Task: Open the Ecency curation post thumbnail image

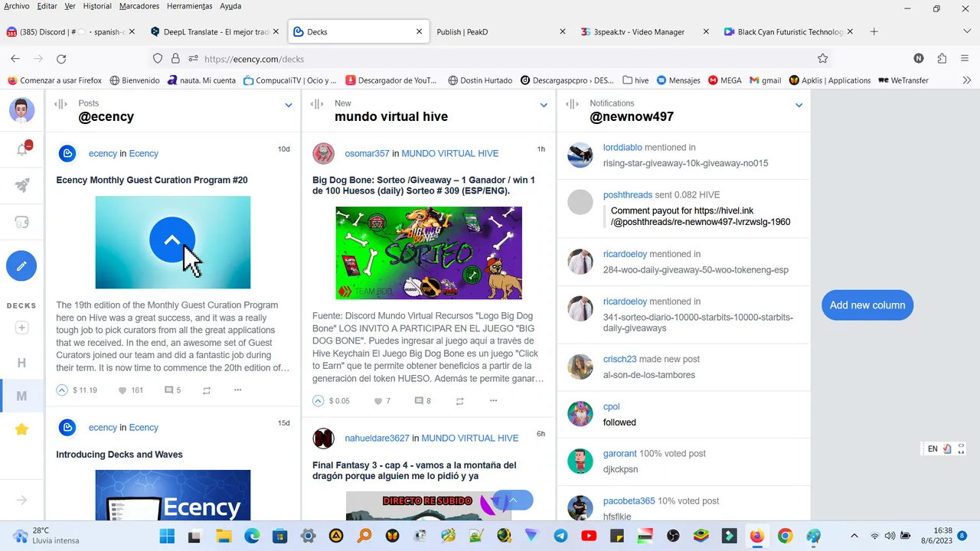Action: coord(173,243)
